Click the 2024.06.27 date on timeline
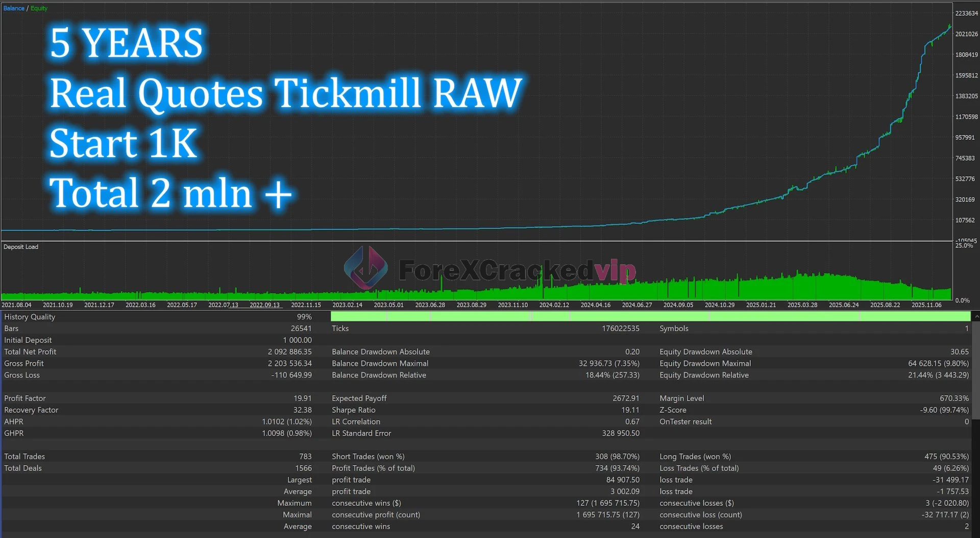 pyautogui.click(x=637, y=305)
